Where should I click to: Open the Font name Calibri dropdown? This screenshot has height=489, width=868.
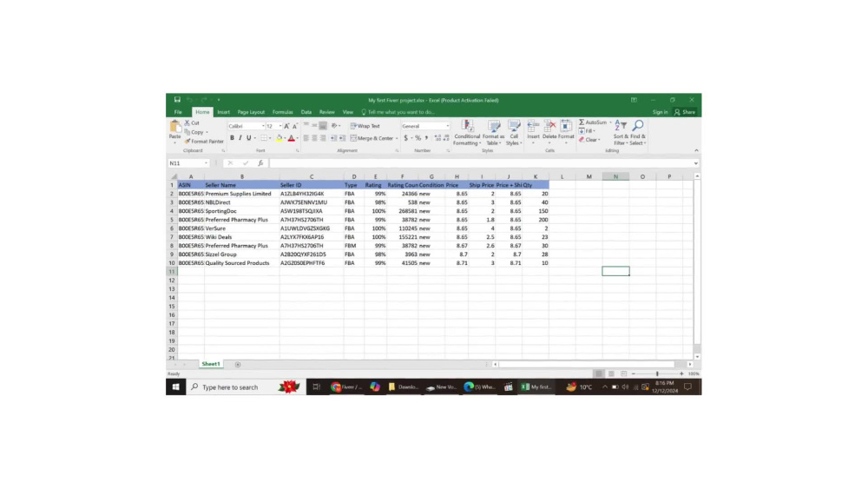[x=263, y=126]
